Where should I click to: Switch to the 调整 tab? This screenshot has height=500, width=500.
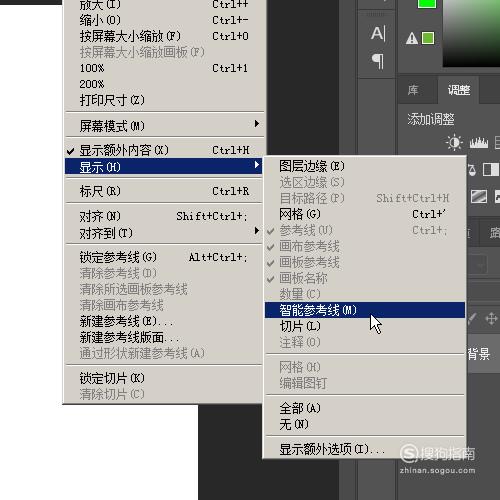click(459, 90)
